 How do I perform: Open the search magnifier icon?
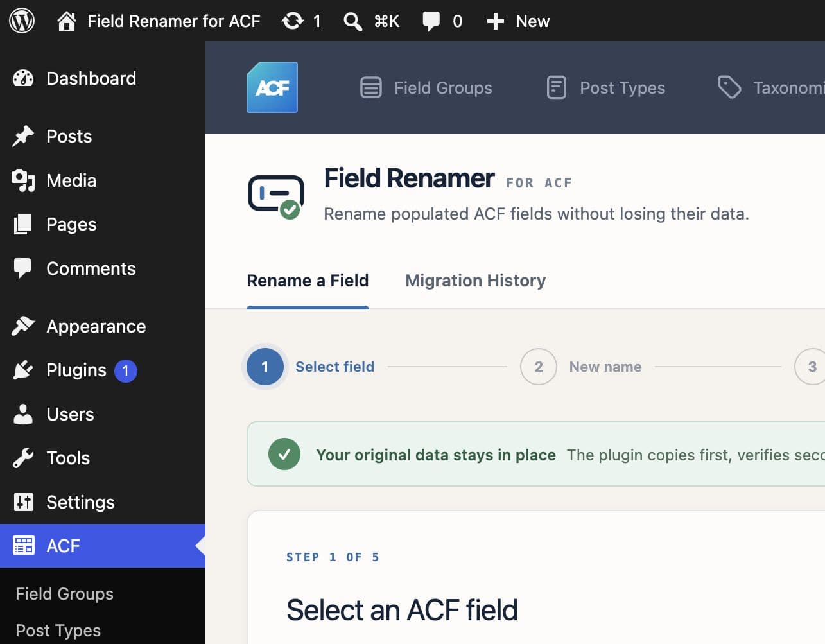tap(352, 21)
